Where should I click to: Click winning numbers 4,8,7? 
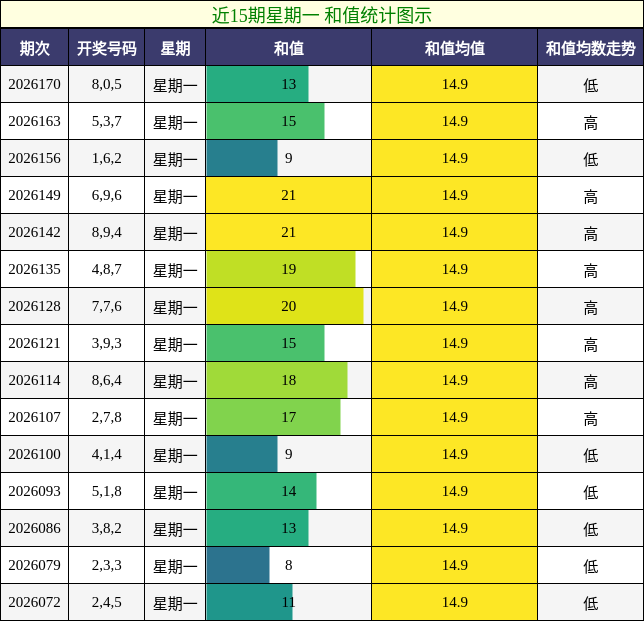pos(107,269)
